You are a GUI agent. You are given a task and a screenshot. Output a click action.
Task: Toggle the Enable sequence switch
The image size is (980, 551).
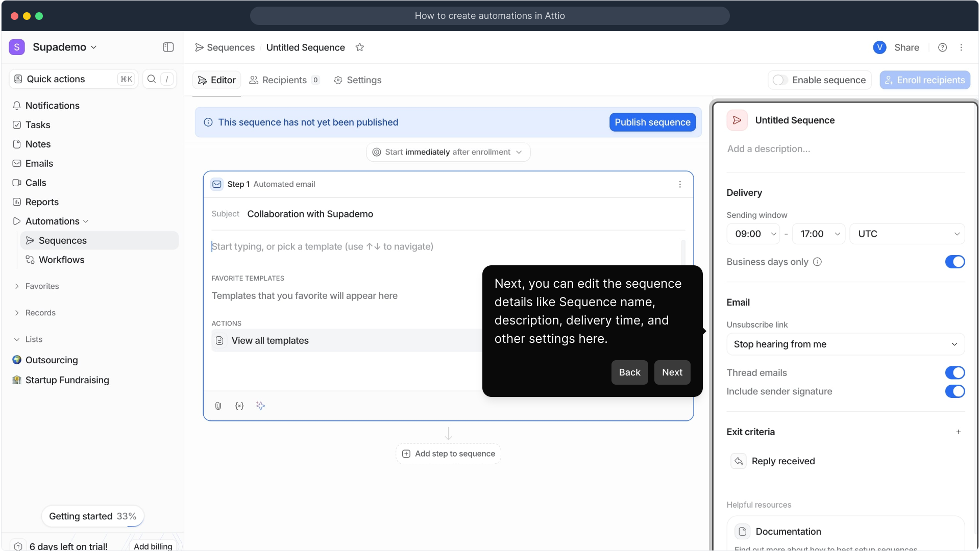(779, 80)
